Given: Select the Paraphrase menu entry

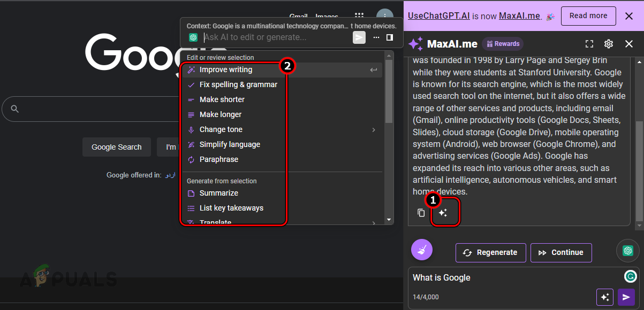Looking at the screenshot, I should click(219, 159).
